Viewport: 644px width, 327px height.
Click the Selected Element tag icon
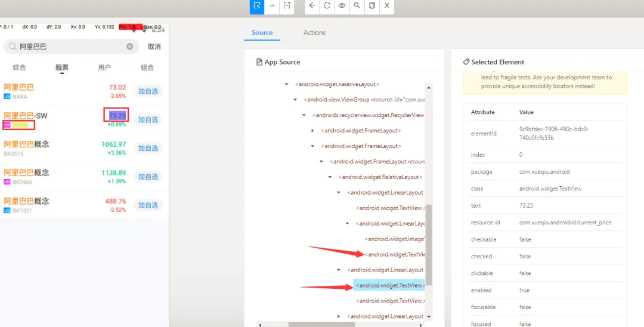click(466, 62)
